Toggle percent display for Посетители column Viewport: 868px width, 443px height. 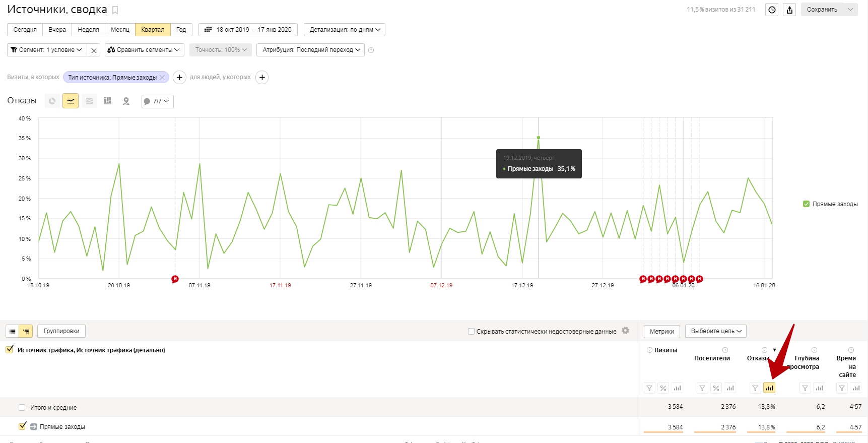pos(716,388)
